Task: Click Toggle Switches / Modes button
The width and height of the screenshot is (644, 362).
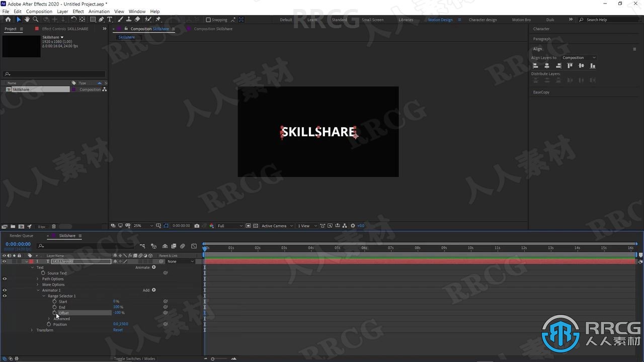Action: pos(134,358)
